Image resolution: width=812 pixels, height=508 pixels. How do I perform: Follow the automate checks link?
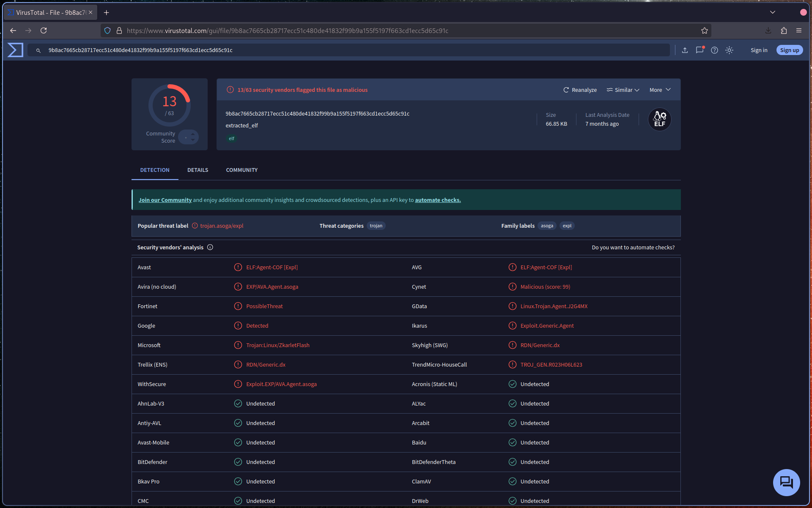[x=438, y=200]
